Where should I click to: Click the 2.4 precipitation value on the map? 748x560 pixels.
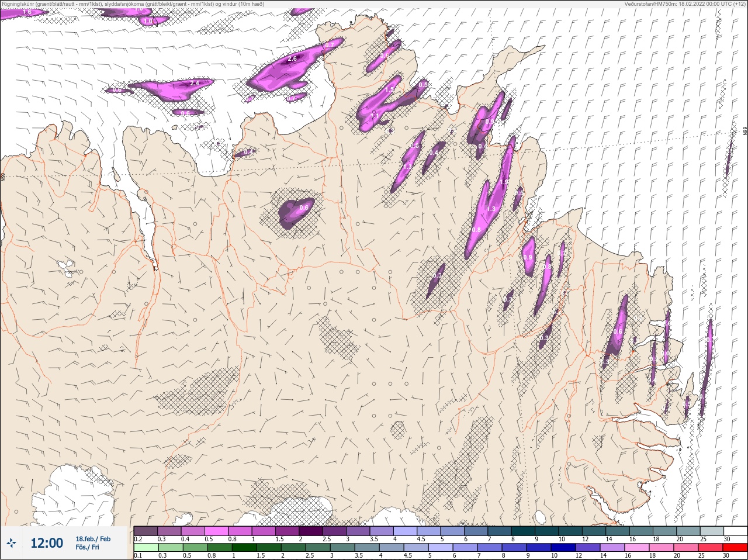click(195, 84)
